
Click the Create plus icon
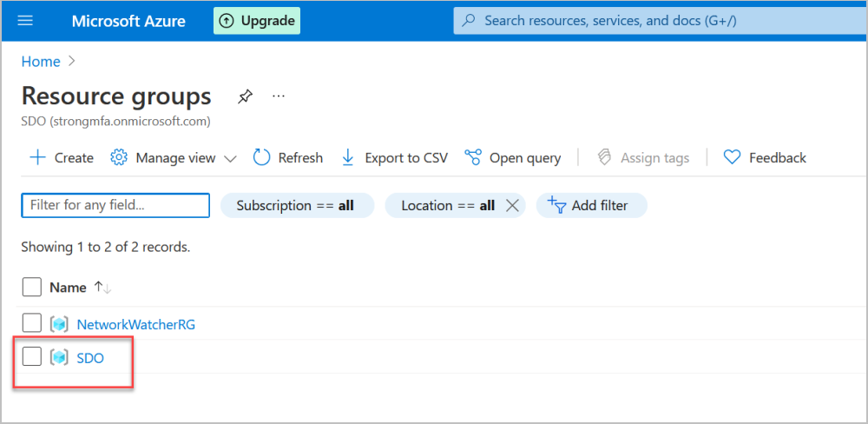tap(37, 158)
